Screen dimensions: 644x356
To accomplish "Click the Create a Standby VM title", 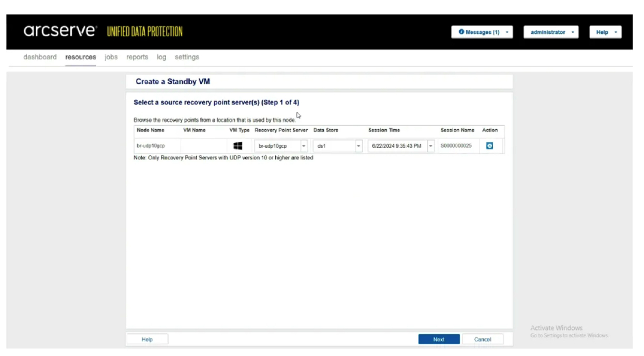I will (173, 82).
